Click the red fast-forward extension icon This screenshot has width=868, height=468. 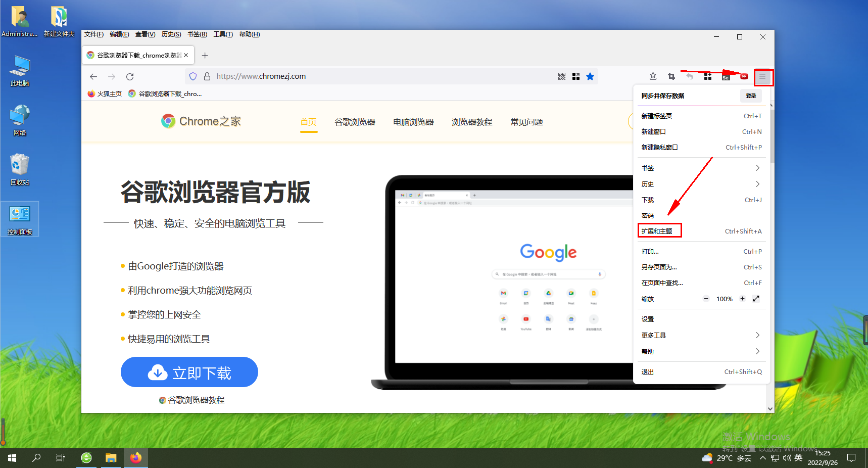[744, 76]
